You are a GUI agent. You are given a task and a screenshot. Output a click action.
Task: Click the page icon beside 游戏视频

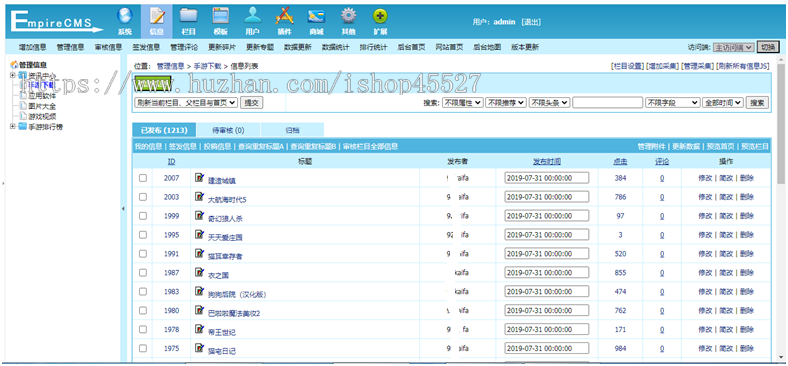(x=23, y=116)
